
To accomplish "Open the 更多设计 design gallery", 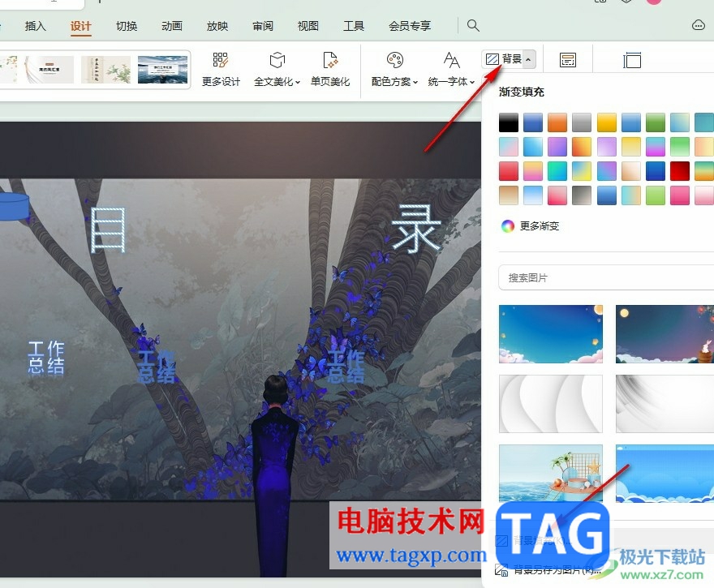I will [x=221, y=69].
